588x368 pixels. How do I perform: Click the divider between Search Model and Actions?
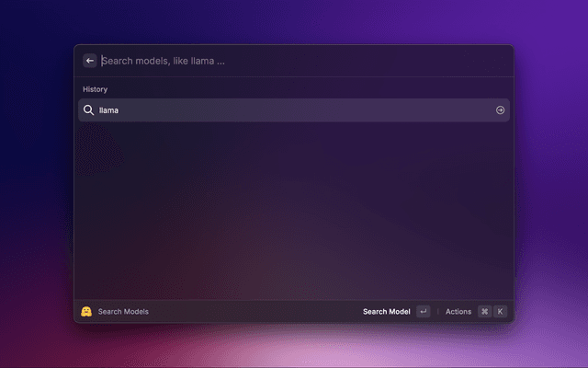coord(437,312)
